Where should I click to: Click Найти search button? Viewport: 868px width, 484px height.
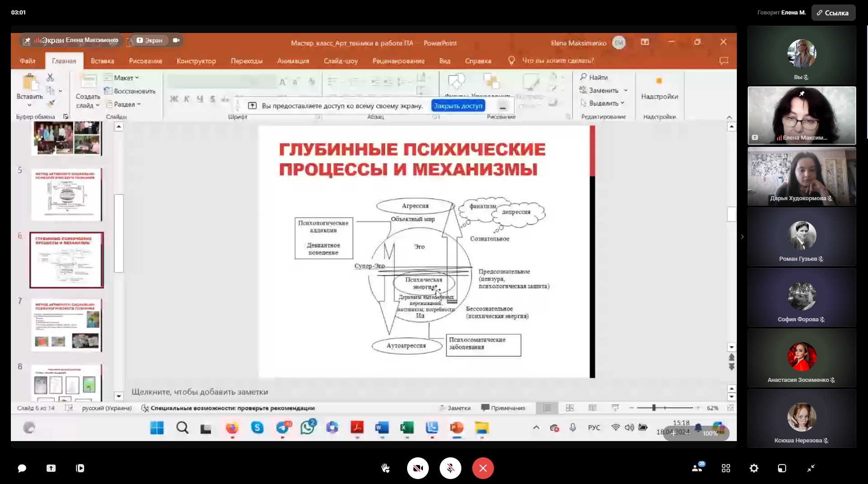594,77
